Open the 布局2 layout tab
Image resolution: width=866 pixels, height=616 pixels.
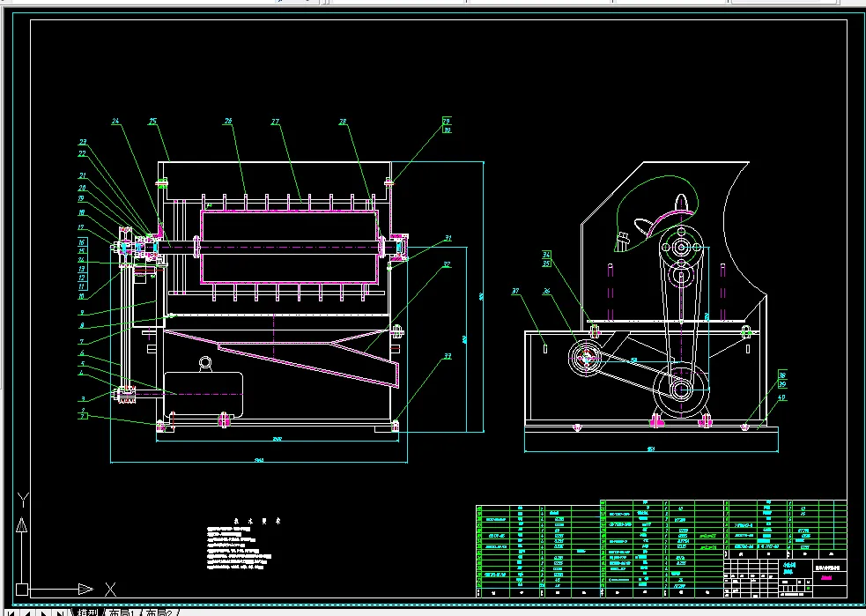(x=159, y=612)
